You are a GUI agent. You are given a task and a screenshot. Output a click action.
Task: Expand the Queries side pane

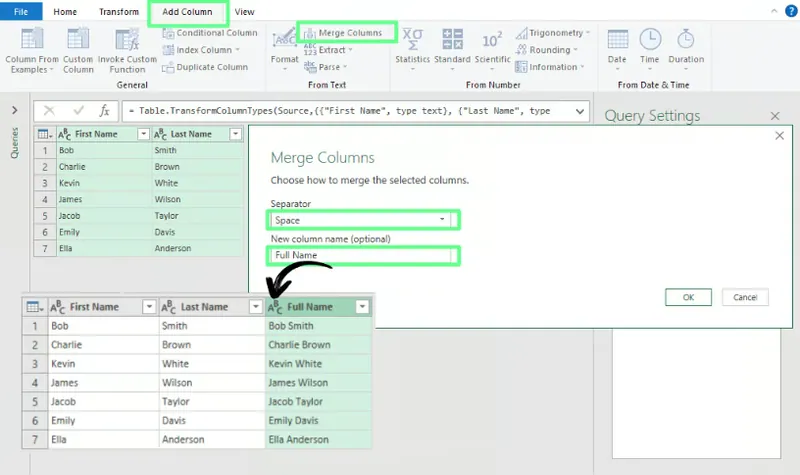point(14,111)
